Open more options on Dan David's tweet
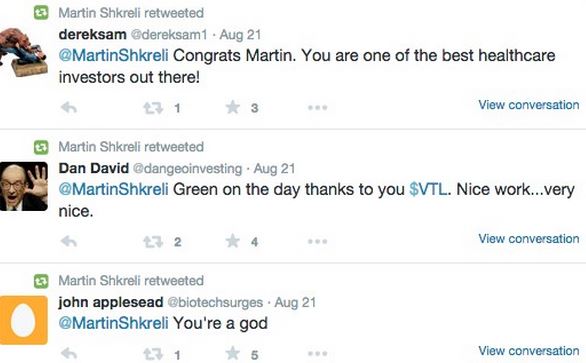The width and height of the screenshot is (586, 363). (x=318, y=242)
